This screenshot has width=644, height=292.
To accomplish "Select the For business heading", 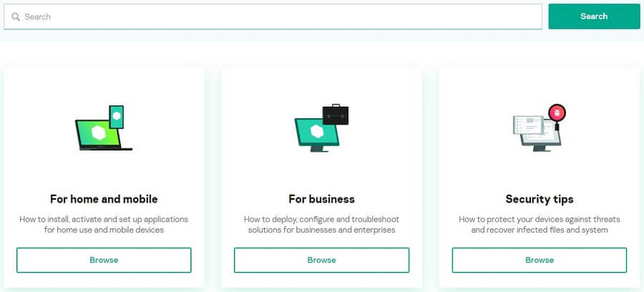I will click(x=321, y=199).
